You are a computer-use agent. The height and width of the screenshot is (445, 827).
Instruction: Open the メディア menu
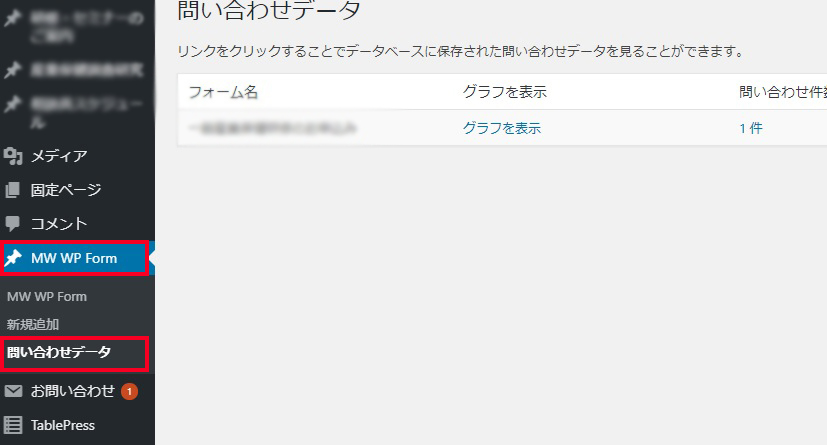coord(59,156)
